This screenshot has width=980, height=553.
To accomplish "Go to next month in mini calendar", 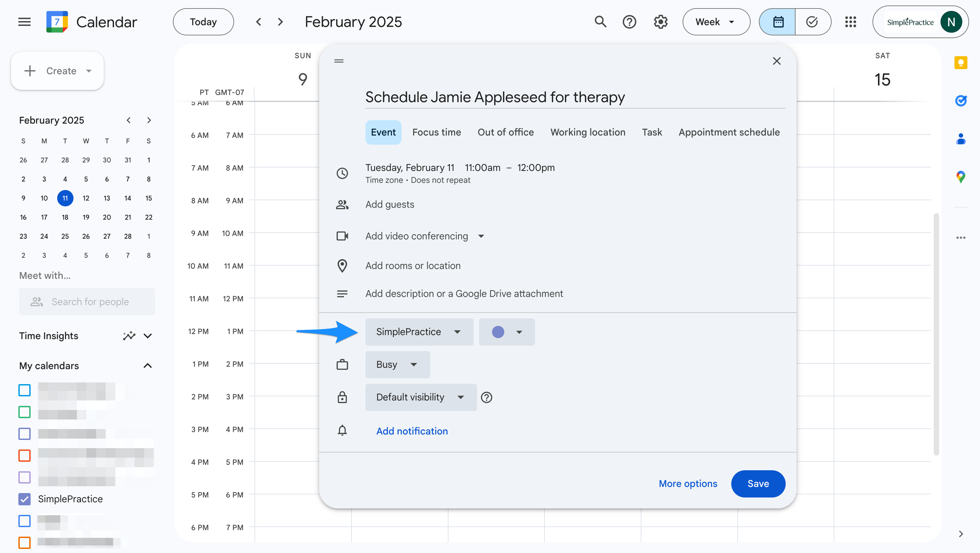I will click(149, 120).
